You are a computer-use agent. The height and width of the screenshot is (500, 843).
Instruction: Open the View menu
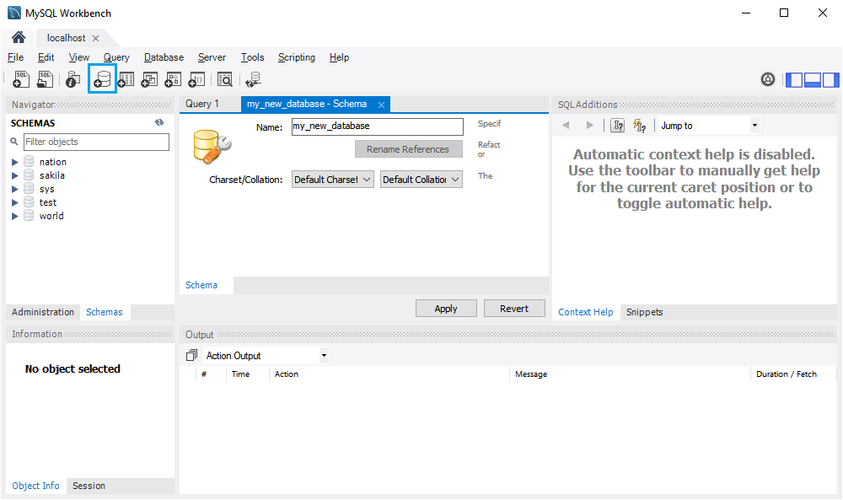click(79, 57)
